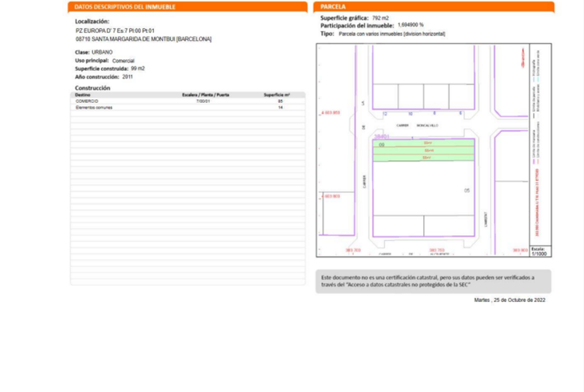Image resolution: width=584 pixels, height=392 pixels.
Task: Click the 'Superficie m²' column header
Action: click(277, 94)
